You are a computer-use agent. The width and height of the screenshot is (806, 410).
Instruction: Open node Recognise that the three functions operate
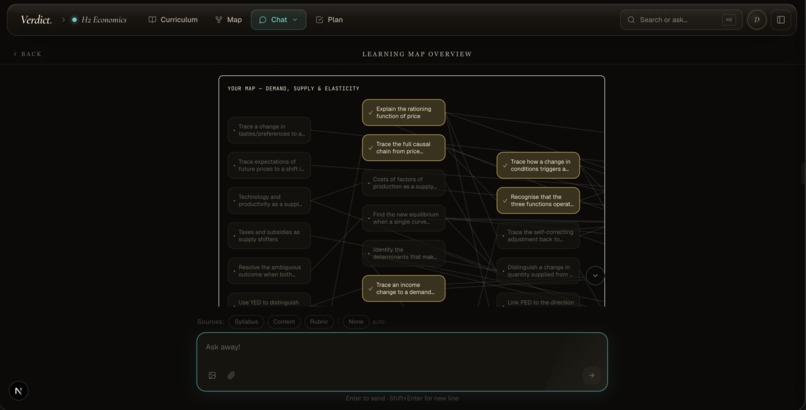click(x=538, y=200)
